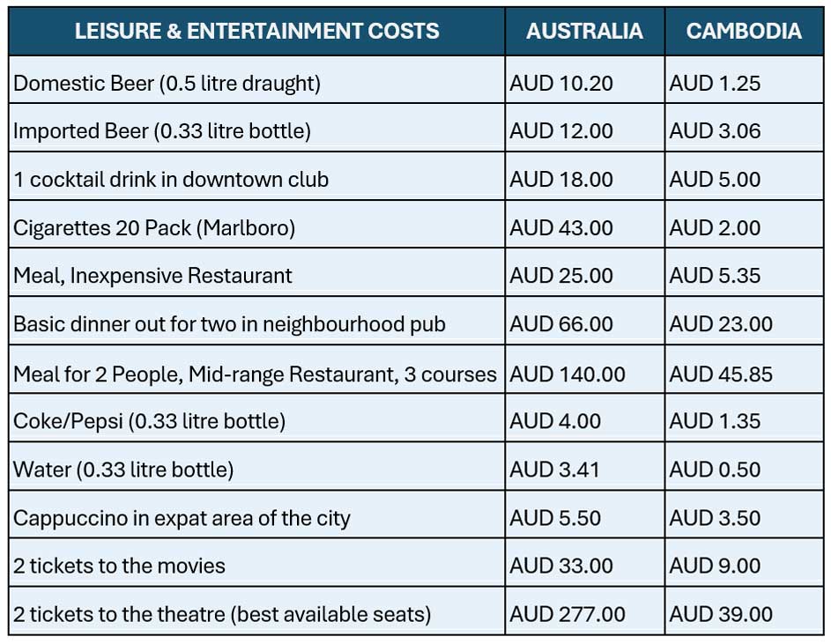Click the AUD 277.00 cell
The width and height of the screenshot is (831, 644).
coord(568,614)
